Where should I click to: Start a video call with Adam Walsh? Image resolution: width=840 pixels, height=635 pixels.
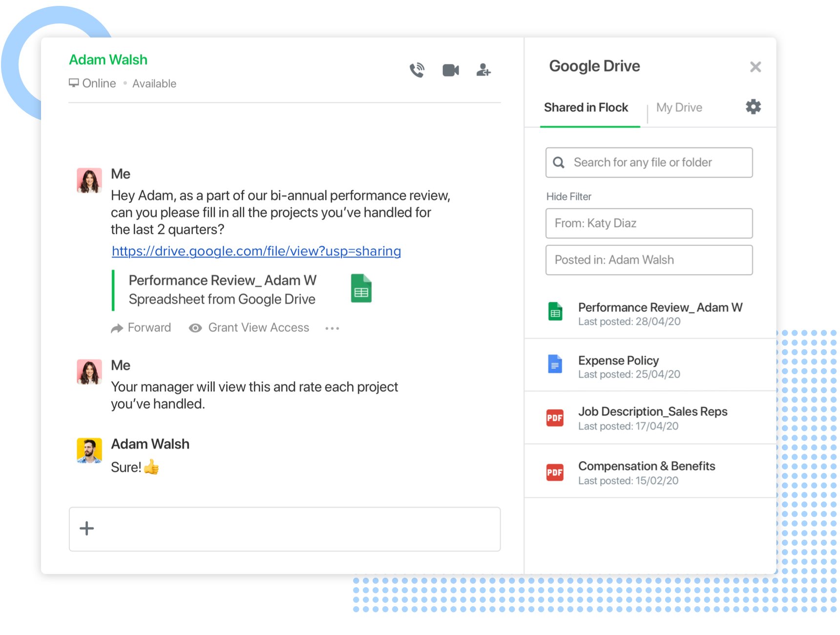(450, 70)
